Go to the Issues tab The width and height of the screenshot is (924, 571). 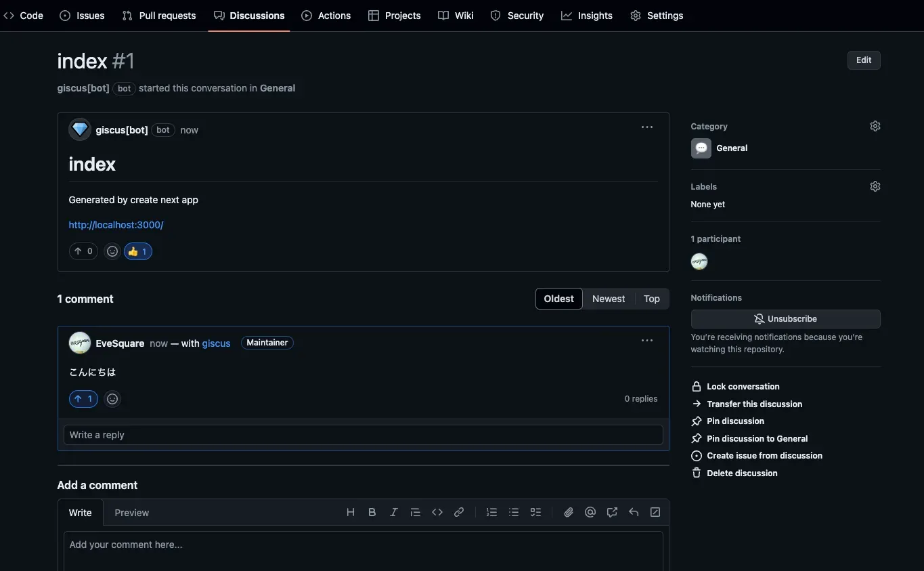tap(82, 16)
